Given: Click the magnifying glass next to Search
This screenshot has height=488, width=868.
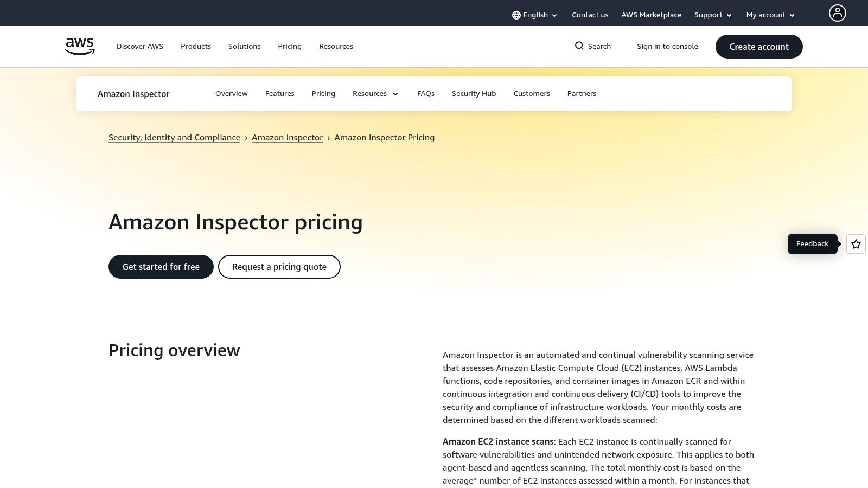Looking at the screenshot, I should click(579, 46).
